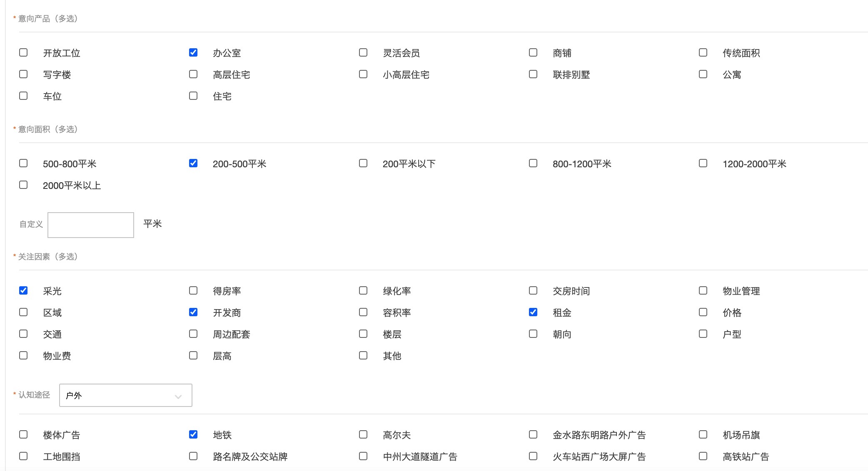Viewport: 868px width, 471px height.
Task: Uncheck the 办公室 option
Action: tap(193, 53)
